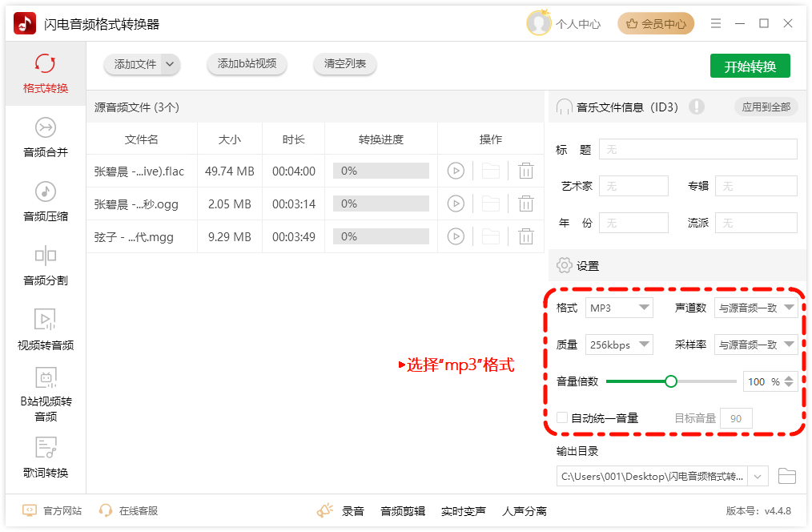Click the ID3 info exclamation icon
Viewport: 812px width, 532px height.
click(x=697, y=107)
